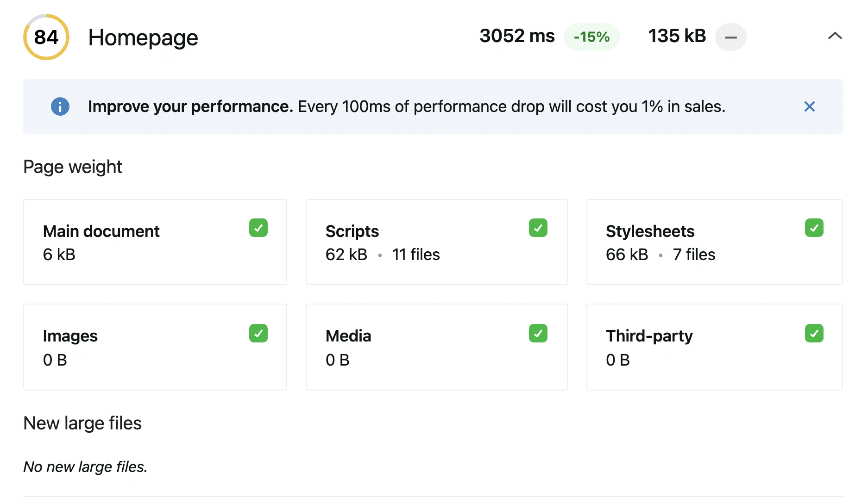Click the Homepage title

coord(143,37)
